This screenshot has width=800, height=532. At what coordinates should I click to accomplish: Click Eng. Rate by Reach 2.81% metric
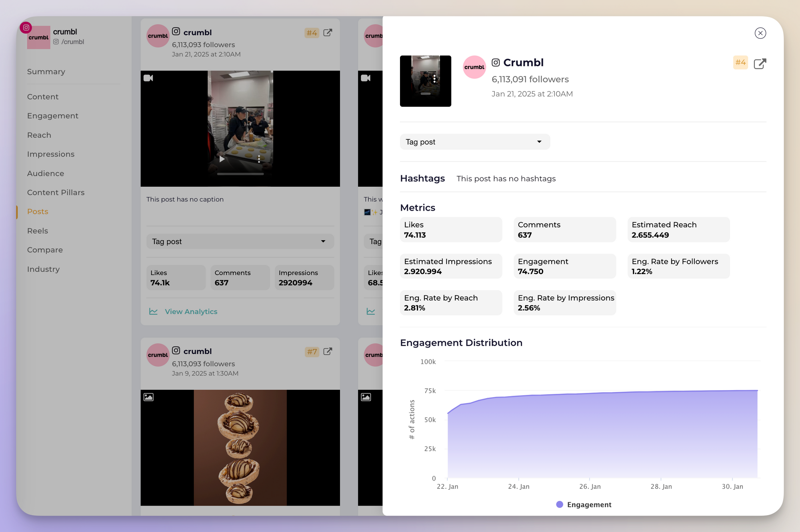(x=451, y=303)
